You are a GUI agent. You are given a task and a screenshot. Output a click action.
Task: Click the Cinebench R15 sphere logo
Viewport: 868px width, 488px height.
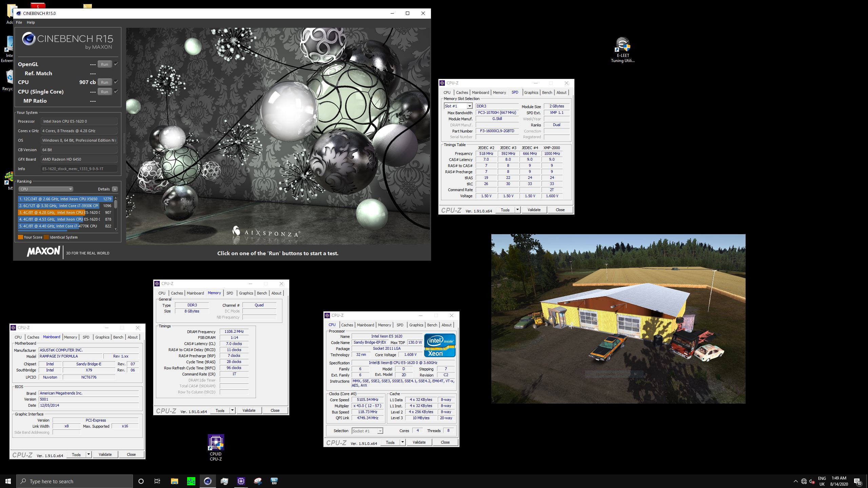(x=29, y=39)
